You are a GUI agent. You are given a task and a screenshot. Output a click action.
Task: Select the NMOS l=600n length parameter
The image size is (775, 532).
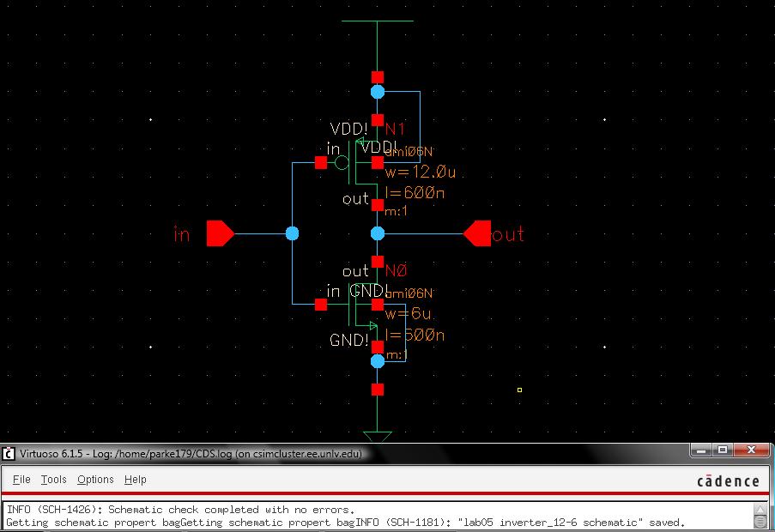tap(415, 335)
